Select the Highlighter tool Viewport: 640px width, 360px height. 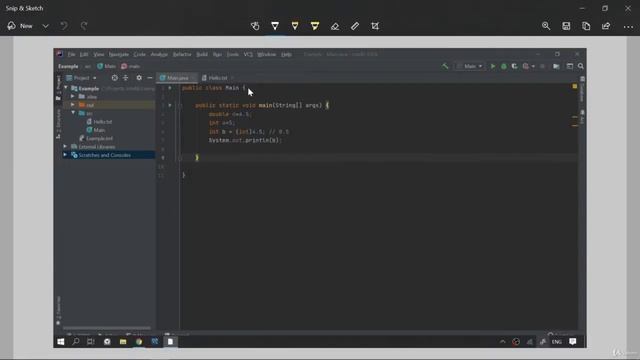(315, 26)
